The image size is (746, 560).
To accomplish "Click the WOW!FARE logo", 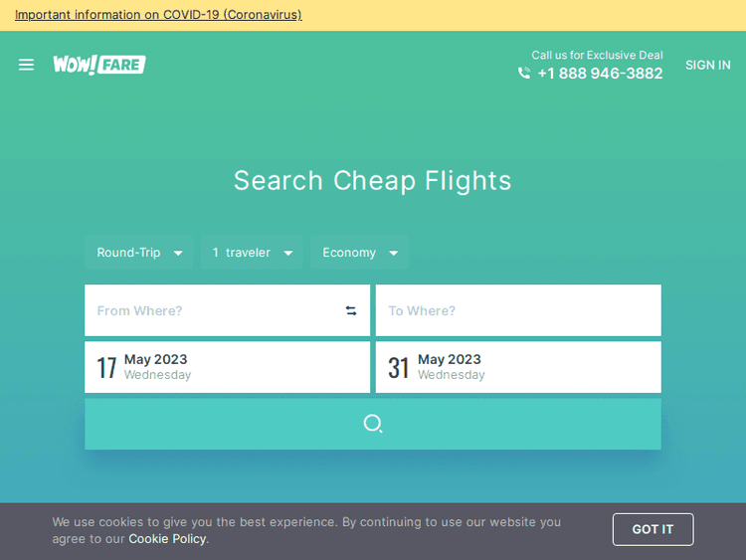I will (99, 65).
